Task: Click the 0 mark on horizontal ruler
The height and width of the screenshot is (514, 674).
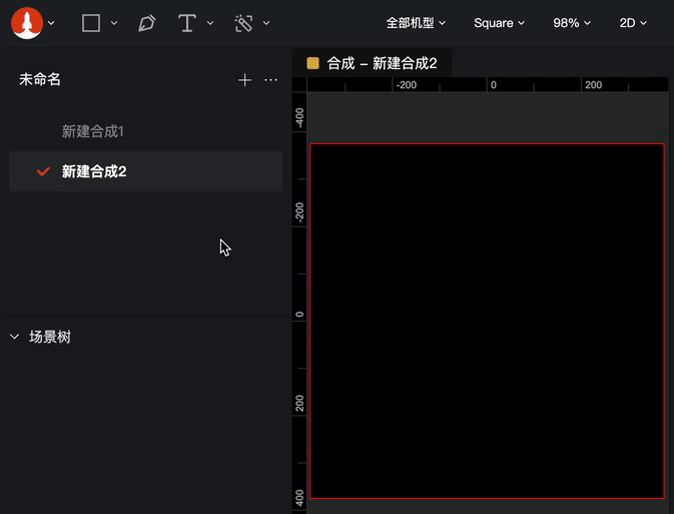Action: click(x=493, y=85)
